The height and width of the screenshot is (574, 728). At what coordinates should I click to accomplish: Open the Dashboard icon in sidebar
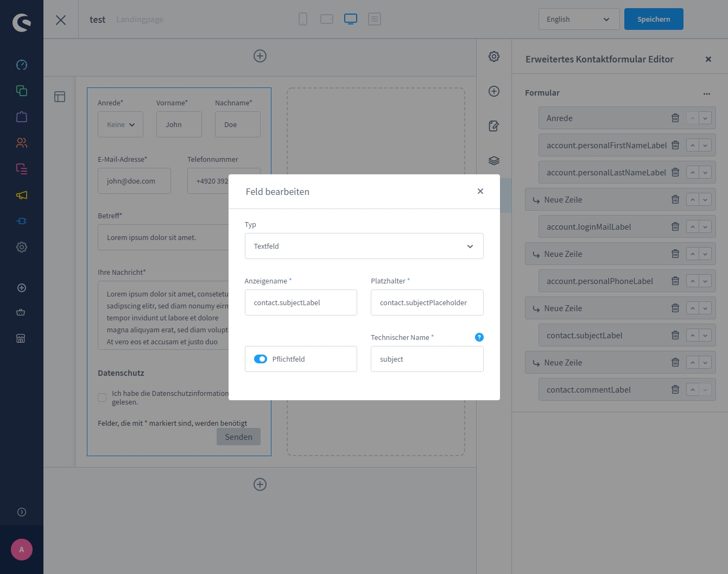pos(22,65)
